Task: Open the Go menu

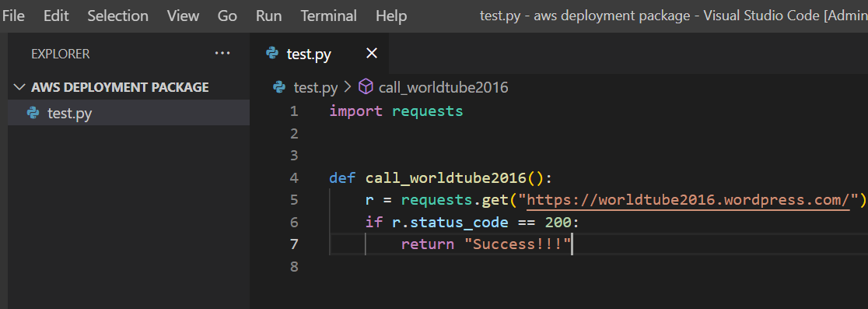Action: 228,16
